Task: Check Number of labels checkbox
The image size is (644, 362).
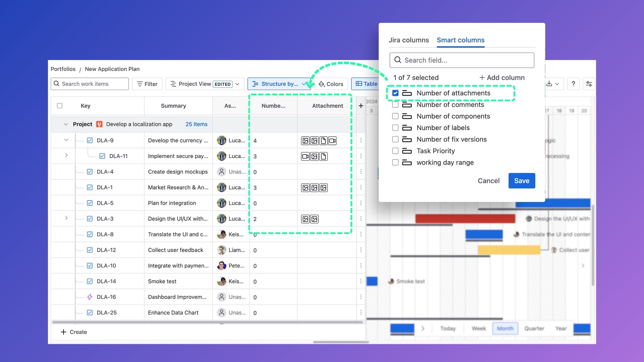Action: click(x=395, y=128)
